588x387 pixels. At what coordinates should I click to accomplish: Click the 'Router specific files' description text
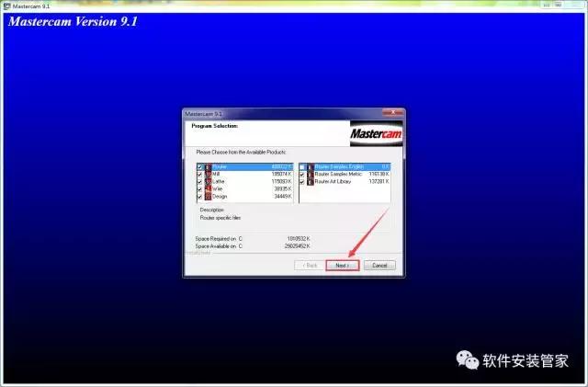220,218
